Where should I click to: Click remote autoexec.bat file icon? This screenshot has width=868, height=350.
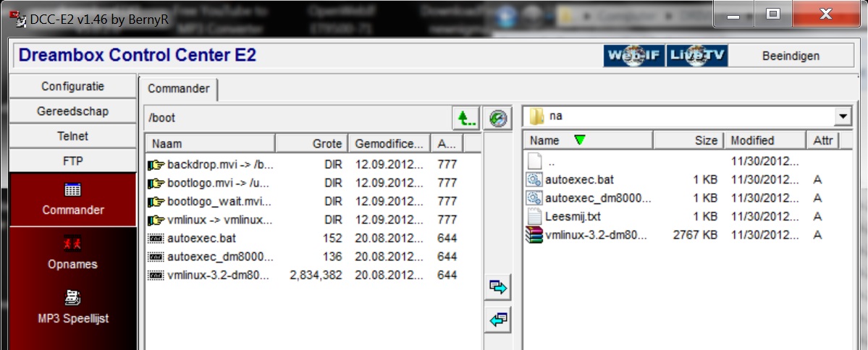click(x=156, y=239)
